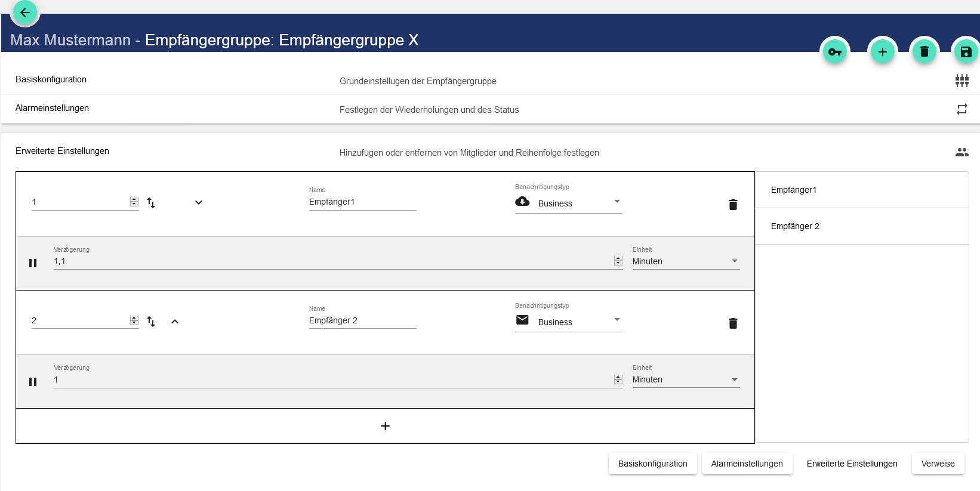Move recipient 1 down with chevron
The image size is (980, 491).
[x=199, y=203]
